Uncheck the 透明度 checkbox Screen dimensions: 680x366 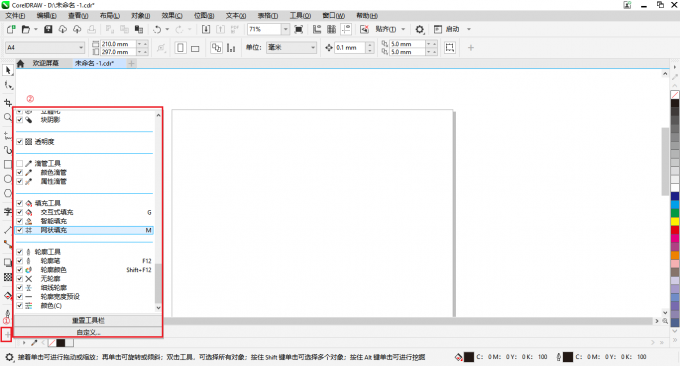point(20,141)
